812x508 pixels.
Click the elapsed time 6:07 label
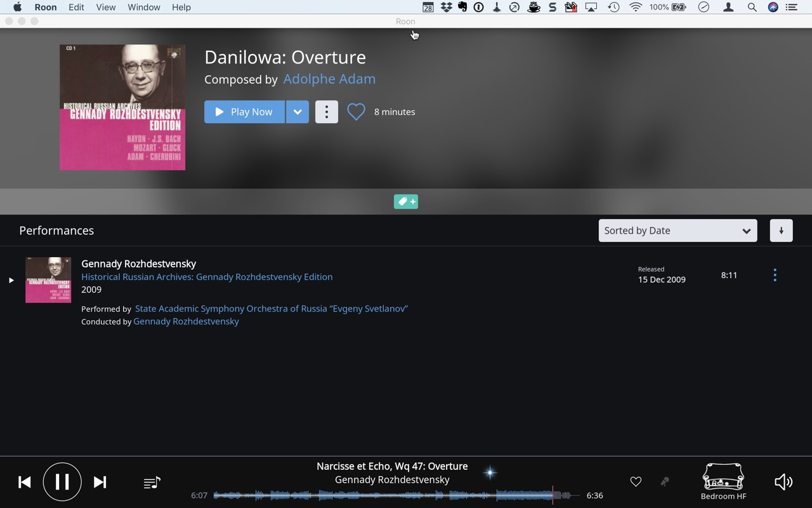coord(199,495)
